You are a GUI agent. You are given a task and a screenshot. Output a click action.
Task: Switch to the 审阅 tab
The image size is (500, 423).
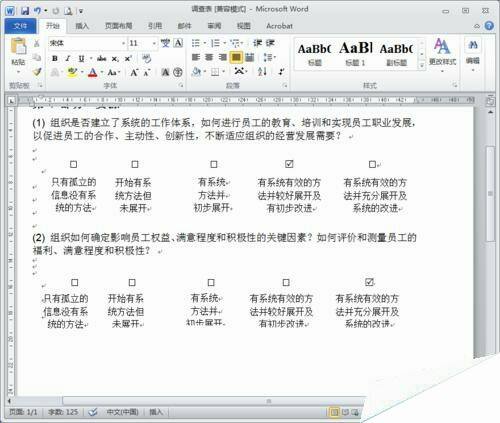click(x=214, y=26)
